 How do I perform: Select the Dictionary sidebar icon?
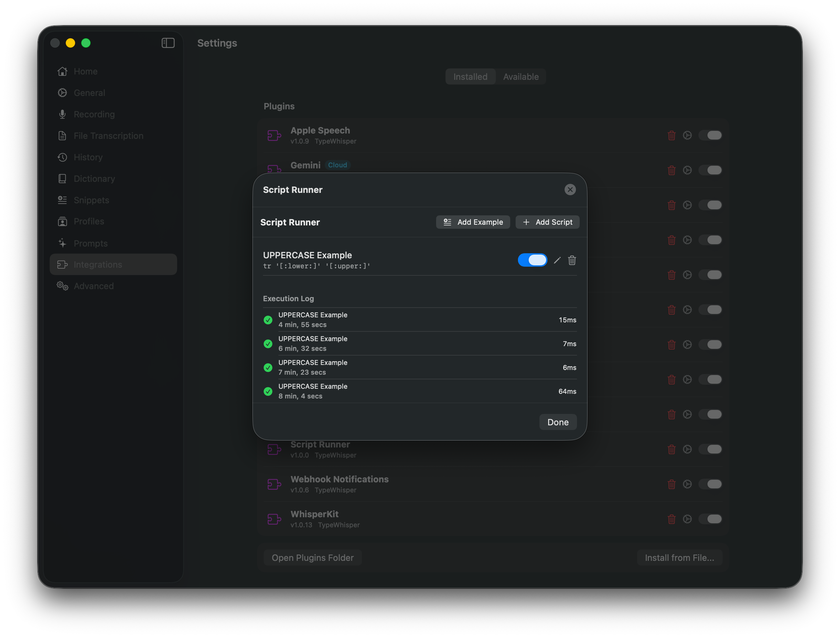pyautogui.click(x=62, y=178)
